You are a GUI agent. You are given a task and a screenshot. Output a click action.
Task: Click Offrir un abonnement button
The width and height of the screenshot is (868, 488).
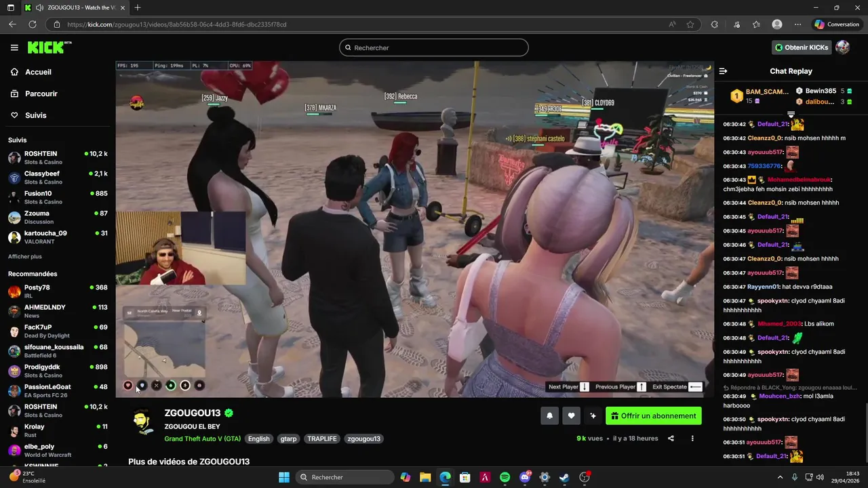pyautogui.click(x=654, y=416)
